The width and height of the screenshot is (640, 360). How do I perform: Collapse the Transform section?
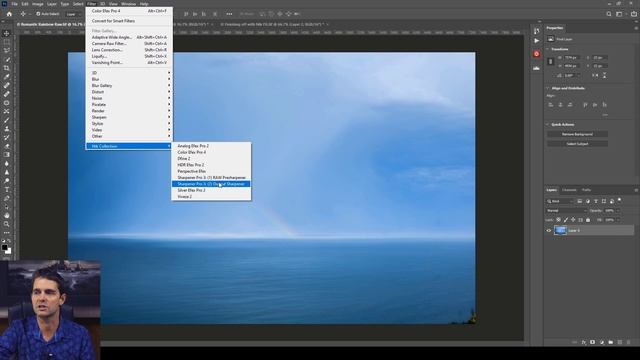tap(548, 49)
